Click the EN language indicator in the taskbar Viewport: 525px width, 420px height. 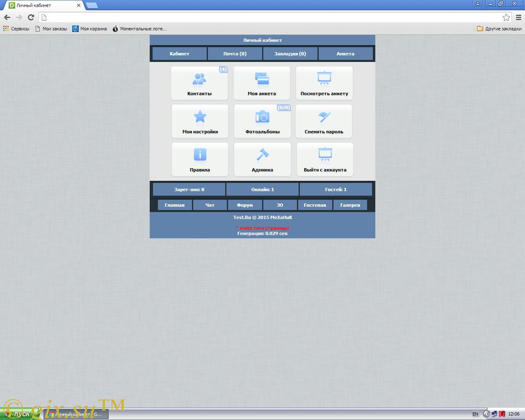click(475, 414)
